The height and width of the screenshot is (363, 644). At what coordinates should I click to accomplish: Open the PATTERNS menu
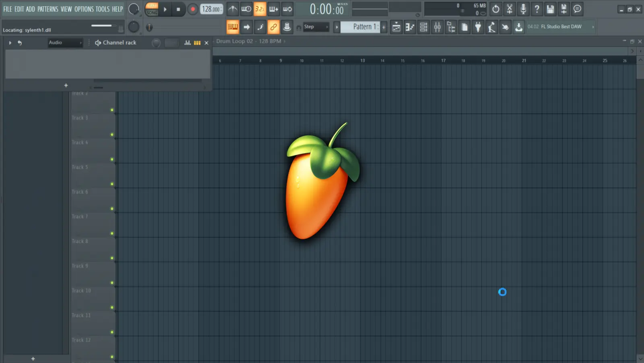point(48,9)
